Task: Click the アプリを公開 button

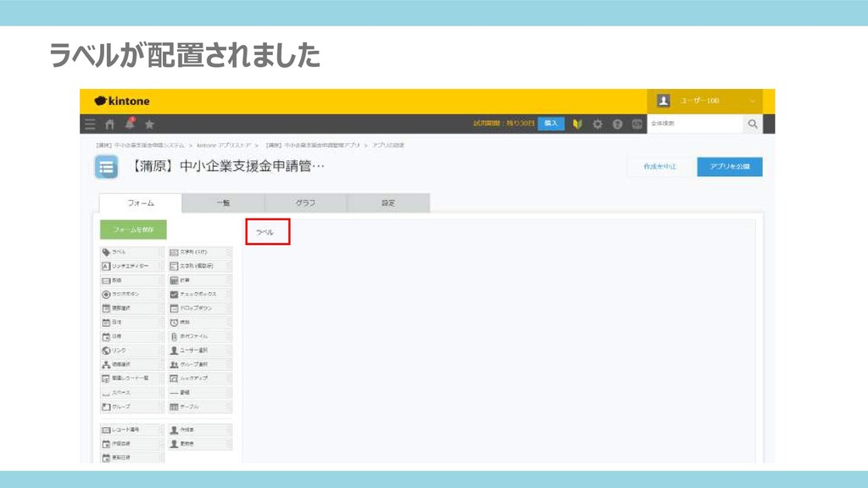Action: (x=730, y=167)
